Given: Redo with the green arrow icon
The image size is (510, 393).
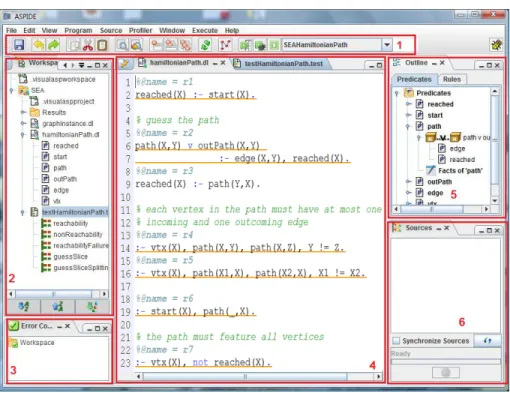Looking at the screenshot, I should (54, 45).
